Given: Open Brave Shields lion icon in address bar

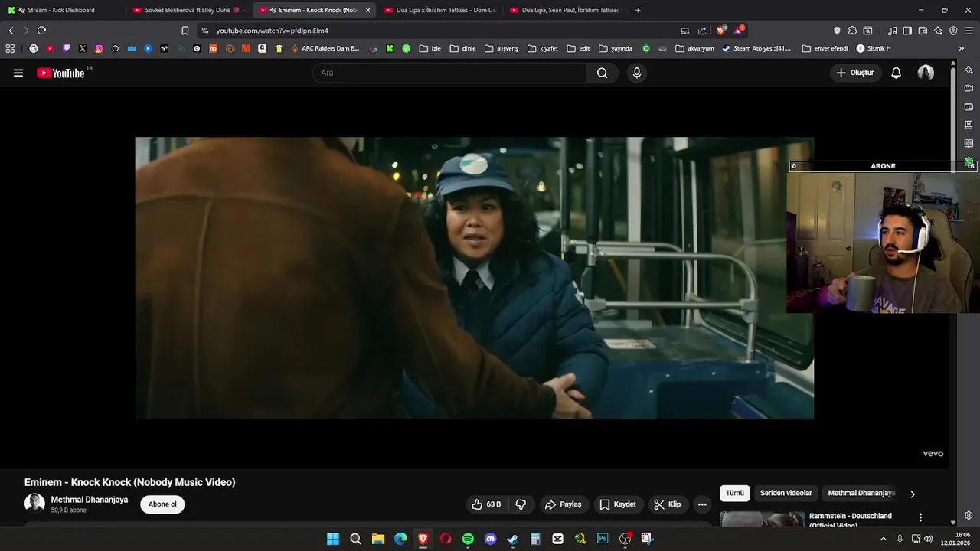Looking at the screenshot, I should pyautogui.click(x=721, y=31).
